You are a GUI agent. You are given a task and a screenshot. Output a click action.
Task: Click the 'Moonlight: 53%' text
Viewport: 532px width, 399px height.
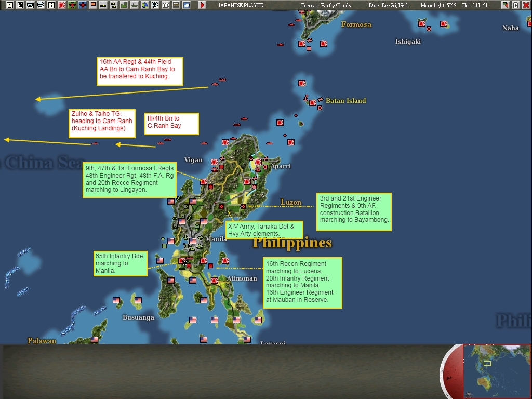[x=438, y=5]
